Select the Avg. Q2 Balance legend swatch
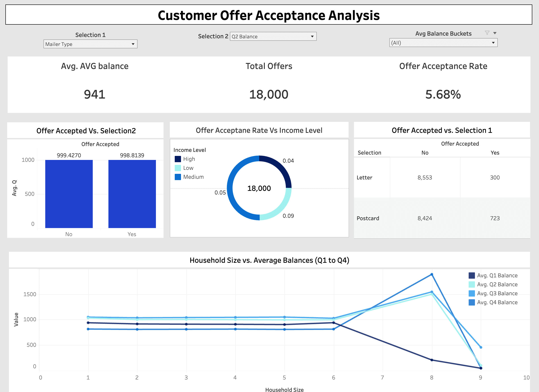 click(x=472, y=284)
